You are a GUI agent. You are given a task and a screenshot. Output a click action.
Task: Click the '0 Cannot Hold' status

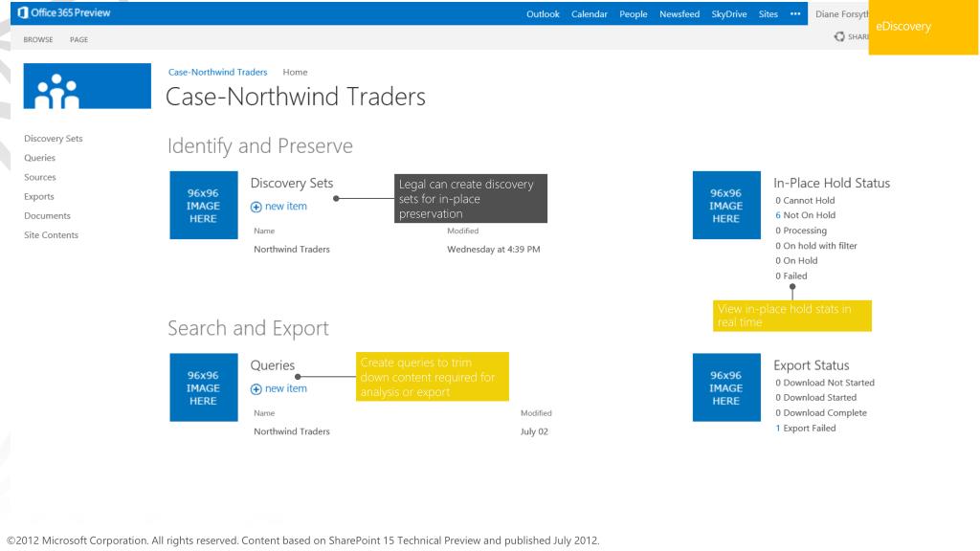point(805,200)
